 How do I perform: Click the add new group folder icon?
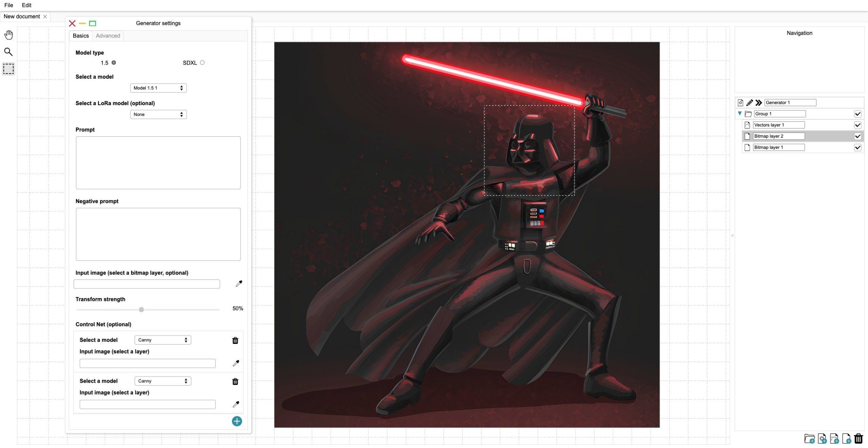(809, 439)
